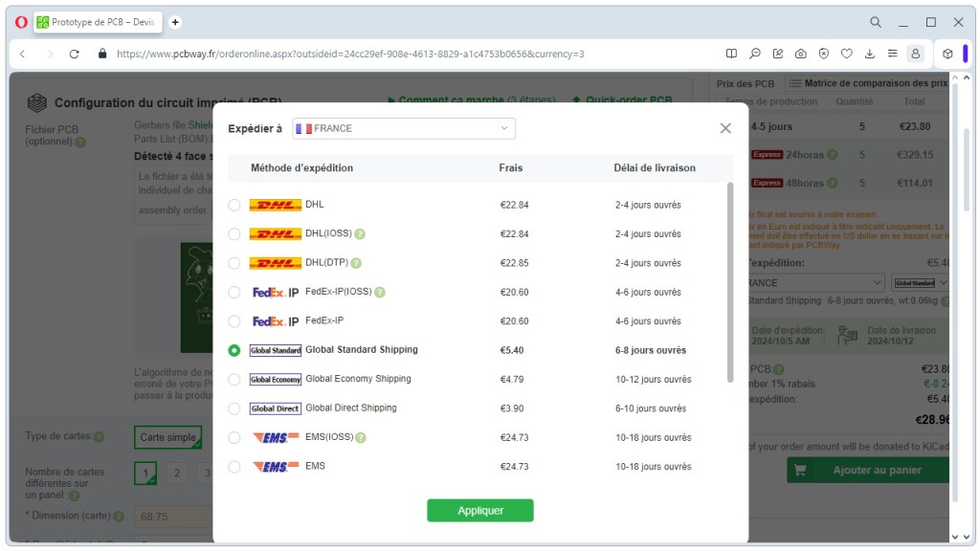Screen dimensions: 980x551
Task: Click the ad blocker shield icon
Action: [x=824, y=54]
